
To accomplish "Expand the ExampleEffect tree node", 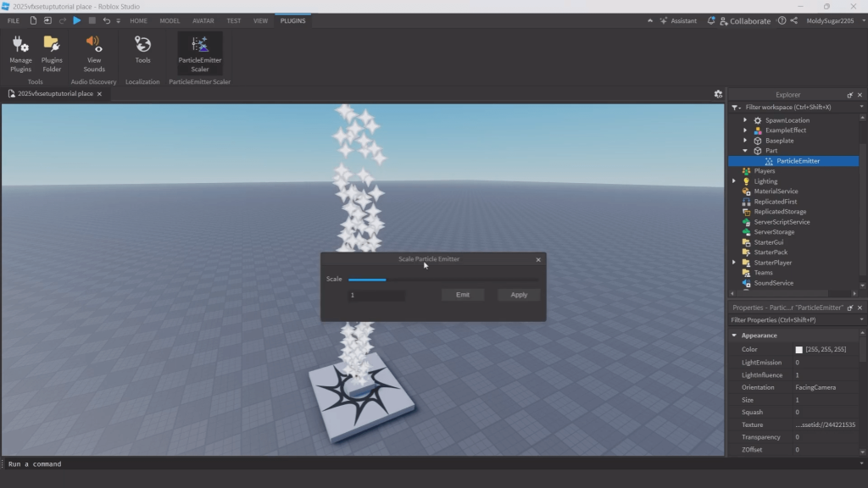I will 745,130.
